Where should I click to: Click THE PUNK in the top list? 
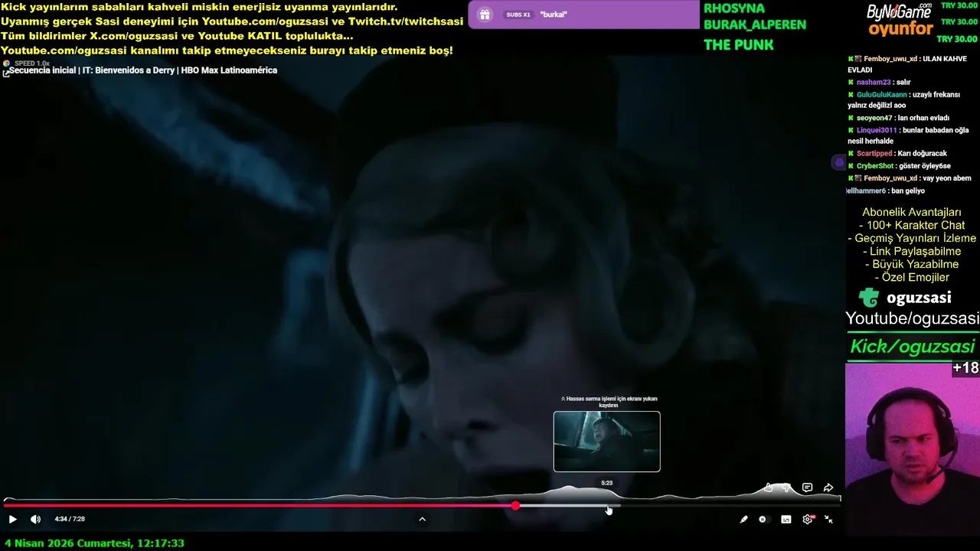[739, 44]
